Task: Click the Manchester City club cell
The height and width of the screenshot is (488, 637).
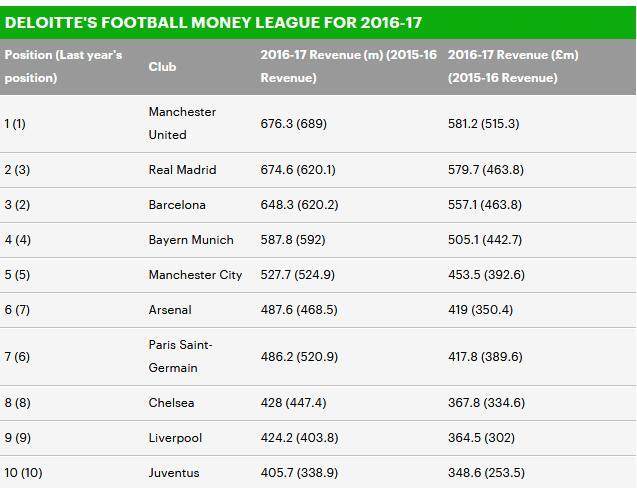Action: click(x=195, y=275)
